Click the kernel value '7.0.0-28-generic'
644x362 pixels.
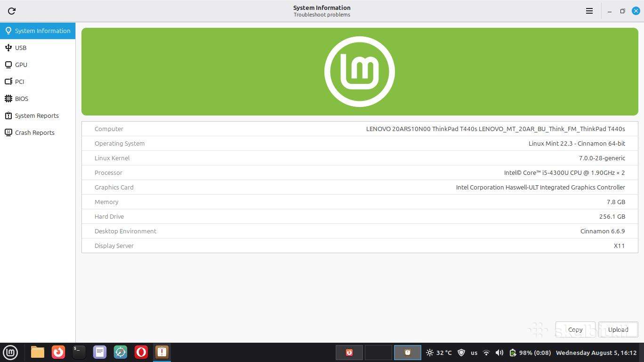(x=602, y=158)
